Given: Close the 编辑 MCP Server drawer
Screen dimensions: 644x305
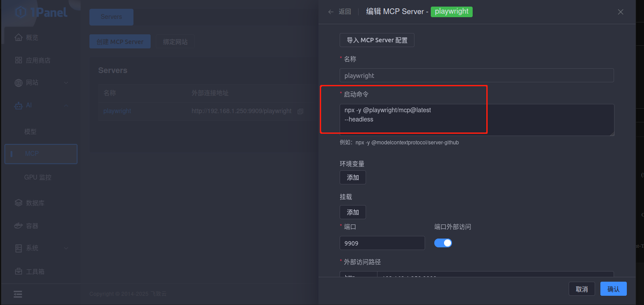Looking at the screenshot, I should pos(621,12).
